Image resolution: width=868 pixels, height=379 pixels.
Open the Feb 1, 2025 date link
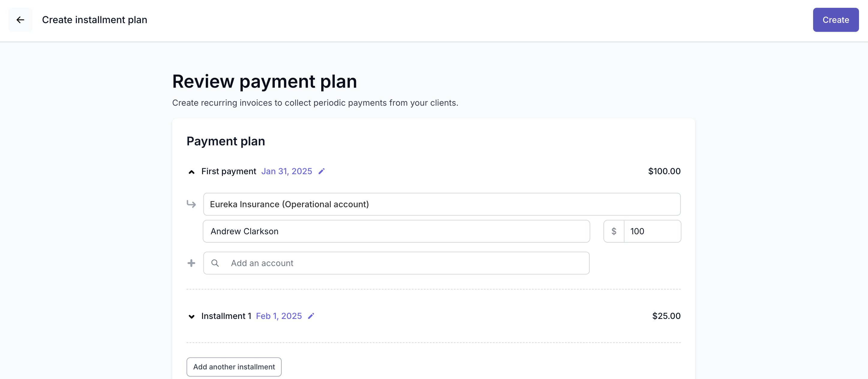(279, 316)
